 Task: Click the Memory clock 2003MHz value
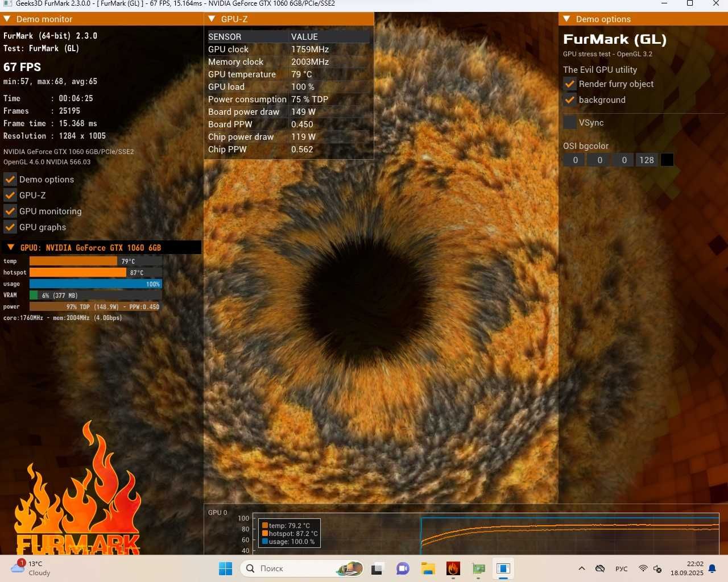310,62
